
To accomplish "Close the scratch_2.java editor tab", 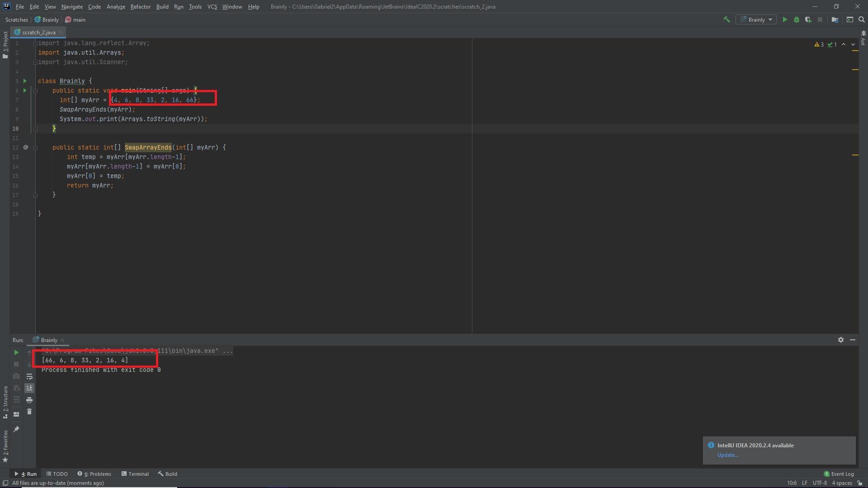I will 61,32.
